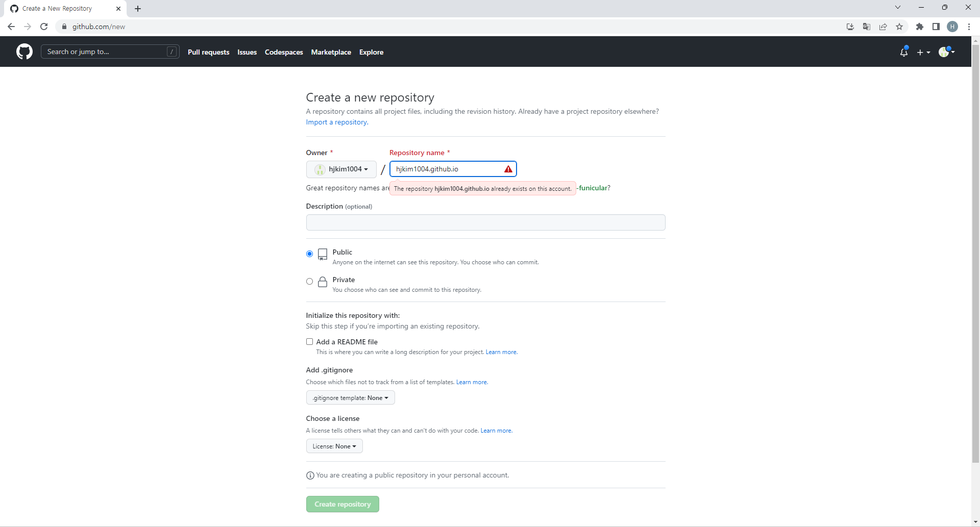The image size is (980, 527).
Task: Reload the page
Action: (x=44, y=27)
